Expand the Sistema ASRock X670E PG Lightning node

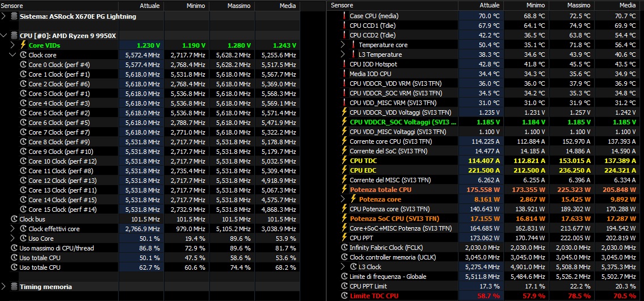point(4,16)
